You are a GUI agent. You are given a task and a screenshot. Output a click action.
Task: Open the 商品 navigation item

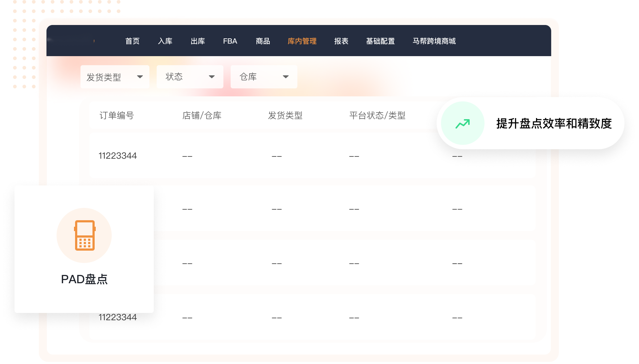pos(263,41)
